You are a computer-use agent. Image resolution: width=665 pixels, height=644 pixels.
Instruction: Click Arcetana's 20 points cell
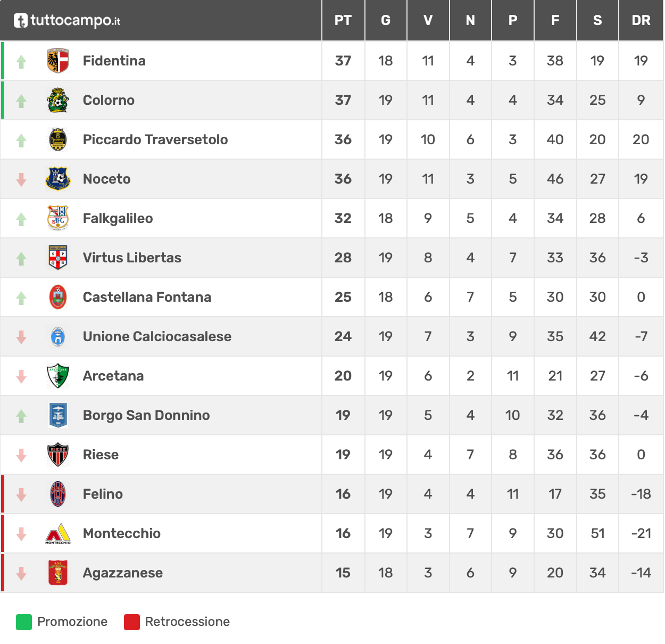343,376
